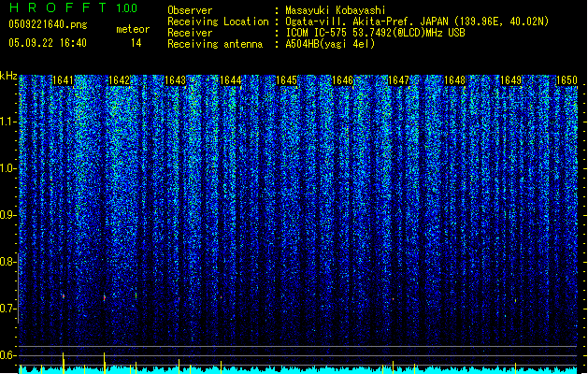This screenshot has height=374, width=588.
Task: Click the 1647 time marker
Action: [398, 80]
